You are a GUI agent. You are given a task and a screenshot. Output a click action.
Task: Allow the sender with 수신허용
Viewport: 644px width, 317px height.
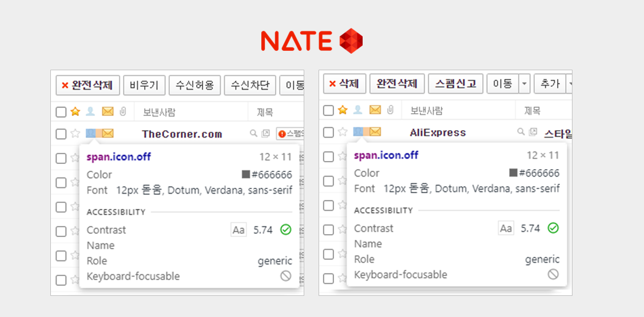click(x=194, y=85)
